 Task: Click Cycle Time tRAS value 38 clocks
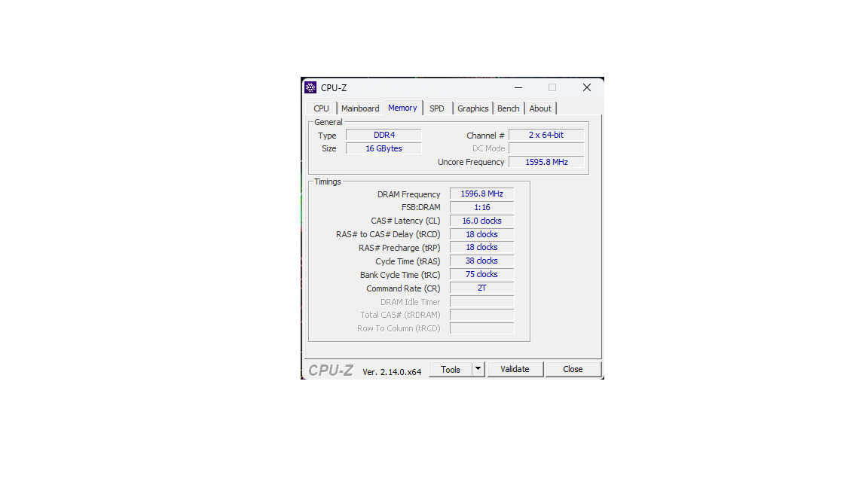click(482, 261)
